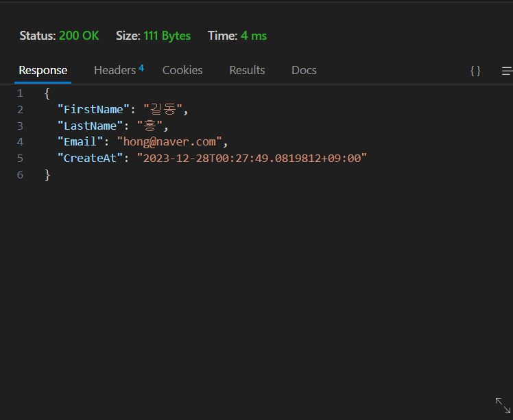Click the opening brace on line 1
The height and width of the screenshot is (420, 513).
[x=47, y=93]
